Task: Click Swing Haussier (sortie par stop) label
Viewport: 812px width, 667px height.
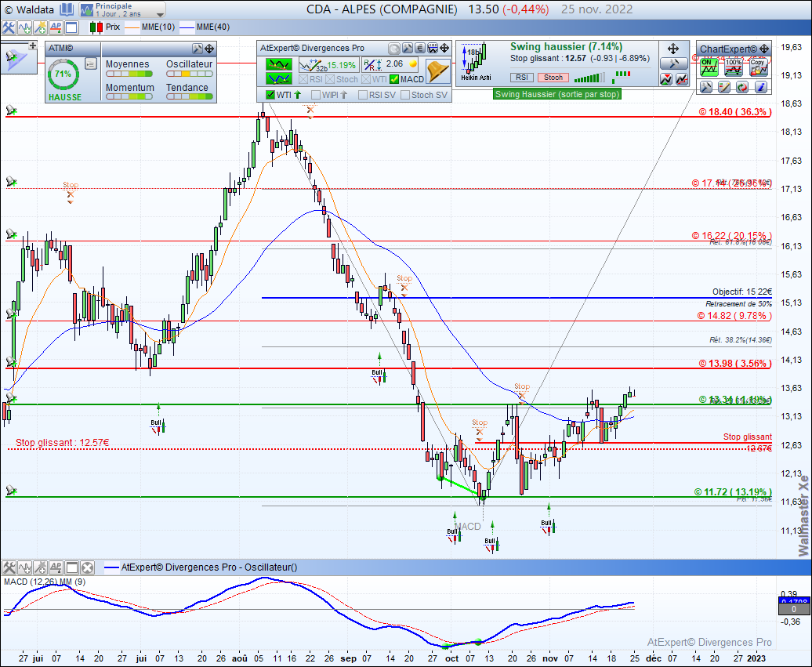Action: (x=556, y=94)
